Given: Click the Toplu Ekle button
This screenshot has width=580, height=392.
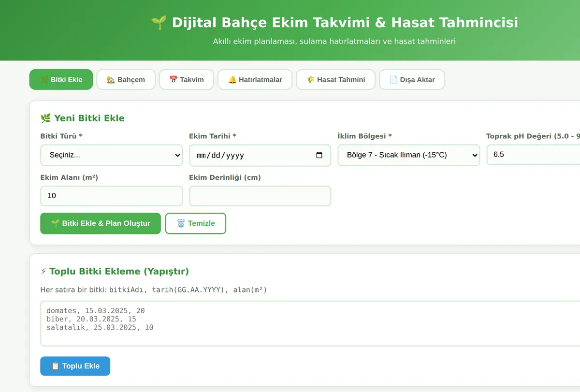Looking at the screenshot, I should [75, 366].
